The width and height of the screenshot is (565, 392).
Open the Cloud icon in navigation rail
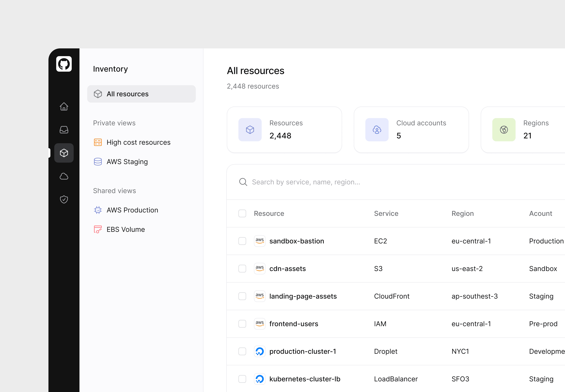tap(64, 176)
